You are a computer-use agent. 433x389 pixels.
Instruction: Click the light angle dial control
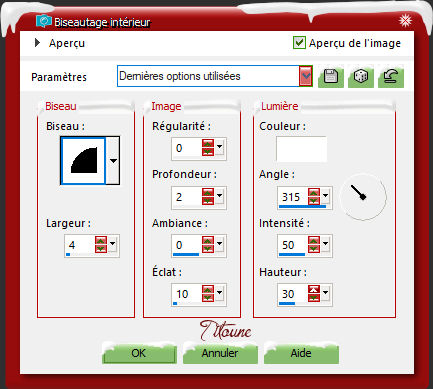pos(363,196)
